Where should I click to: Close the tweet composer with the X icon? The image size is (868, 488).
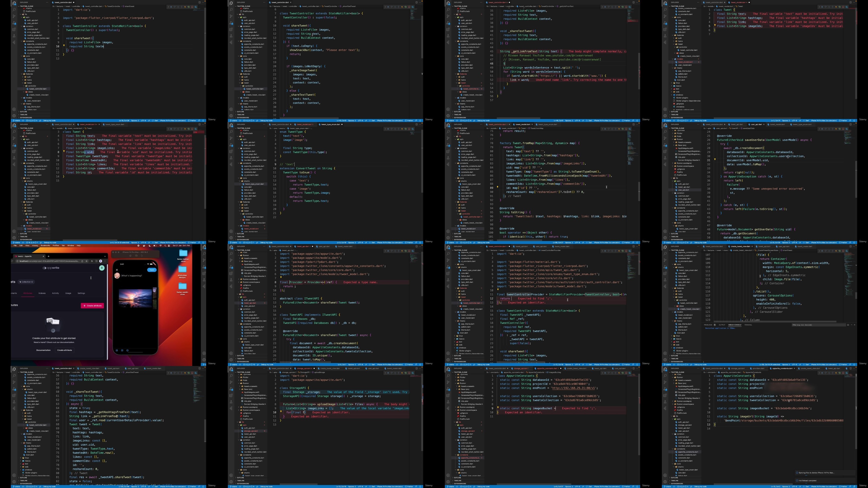tap(117, 270)
